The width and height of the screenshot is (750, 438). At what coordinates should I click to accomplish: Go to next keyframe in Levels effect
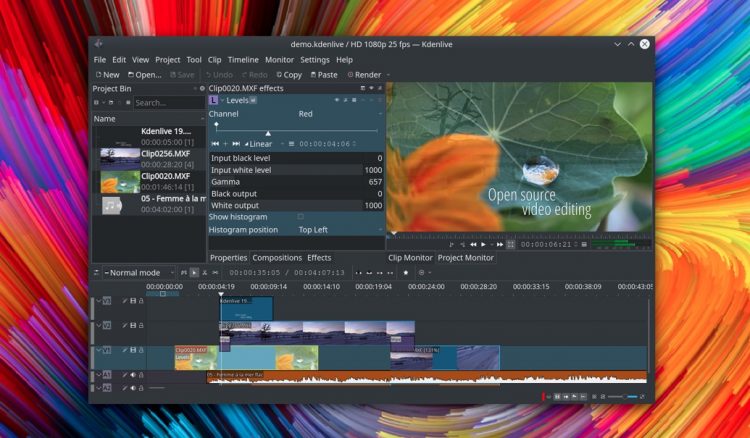236,144
